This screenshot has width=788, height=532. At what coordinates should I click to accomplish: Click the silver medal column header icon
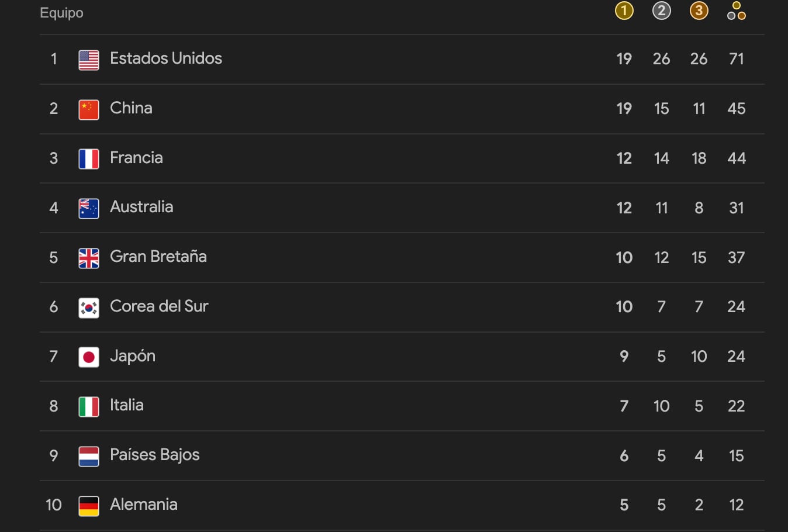coord(661,10)
